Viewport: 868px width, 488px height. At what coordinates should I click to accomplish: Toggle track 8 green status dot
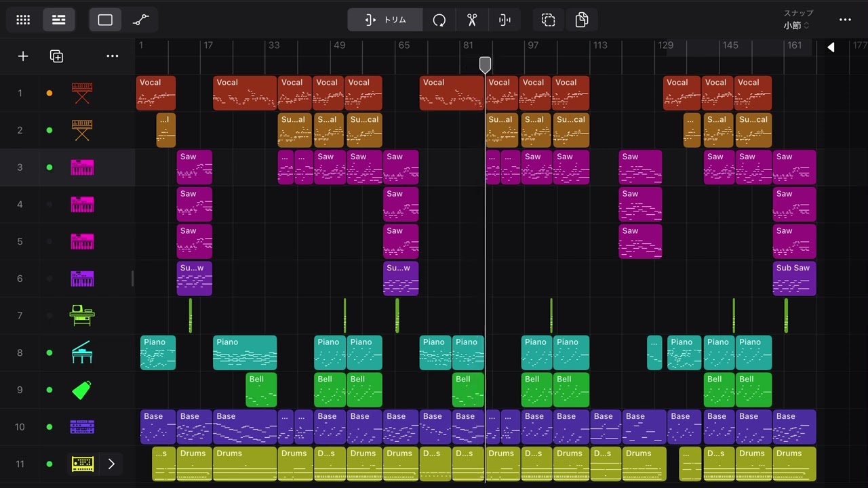(x=49, y=352)
